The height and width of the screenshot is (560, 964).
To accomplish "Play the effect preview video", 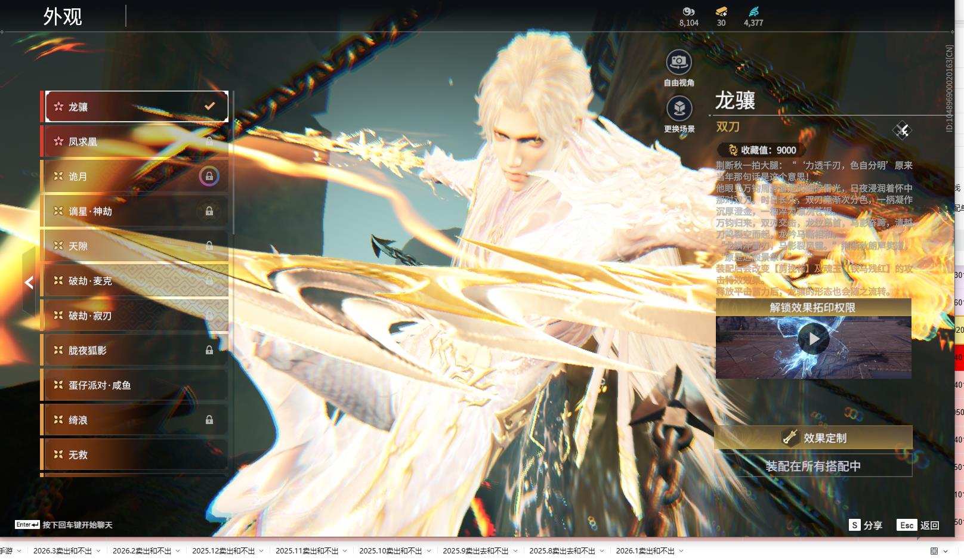I will click(x=813, y=339).
